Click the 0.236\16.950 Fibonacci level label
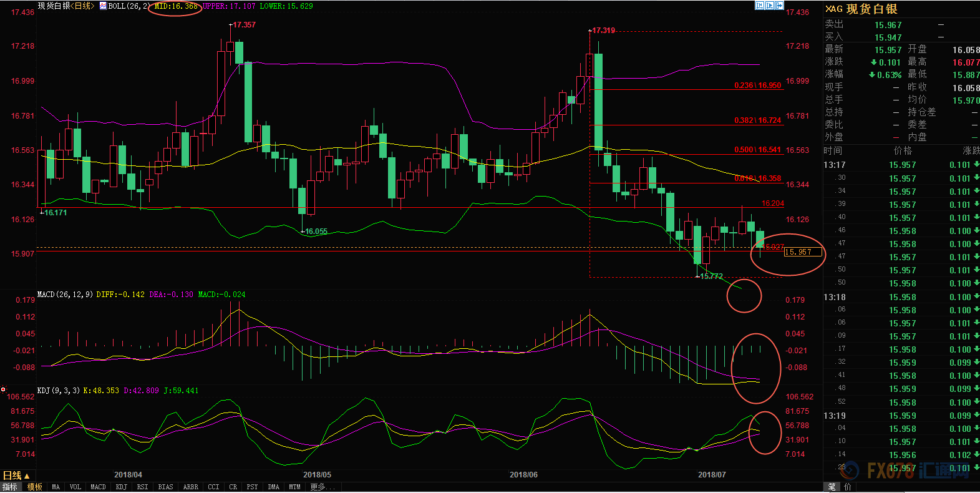This screenshot has width=980, height=493. (757, 85)
